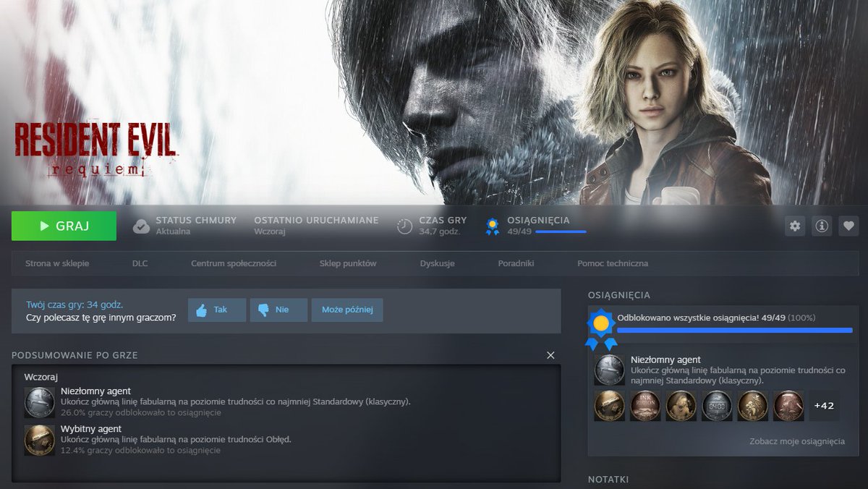Click 26.0% graczy odblokowało text
This screenshot has width=868, height=489.
point(141,412)
